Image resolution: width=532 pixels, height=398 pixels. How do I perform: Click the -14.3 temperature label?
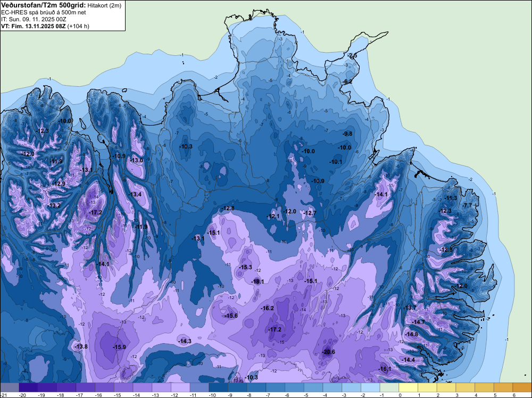(x=185, y=341)
